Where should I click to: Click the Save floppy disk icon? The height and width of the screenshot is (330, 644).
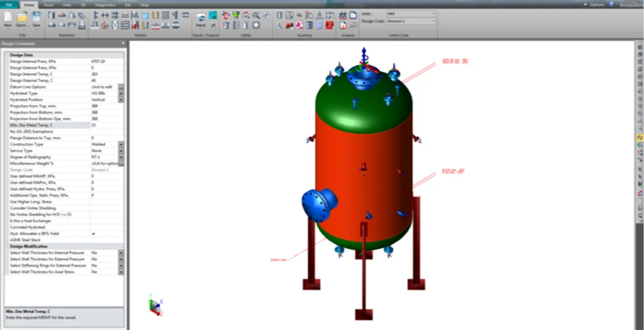point(36,17)
